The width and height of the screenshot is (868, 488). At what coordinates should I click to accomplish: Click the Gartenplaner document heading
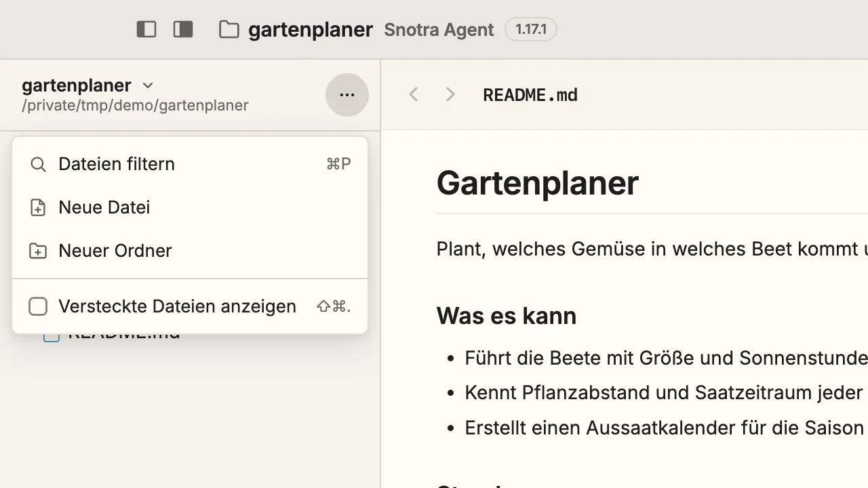click(x=538, y=183)
